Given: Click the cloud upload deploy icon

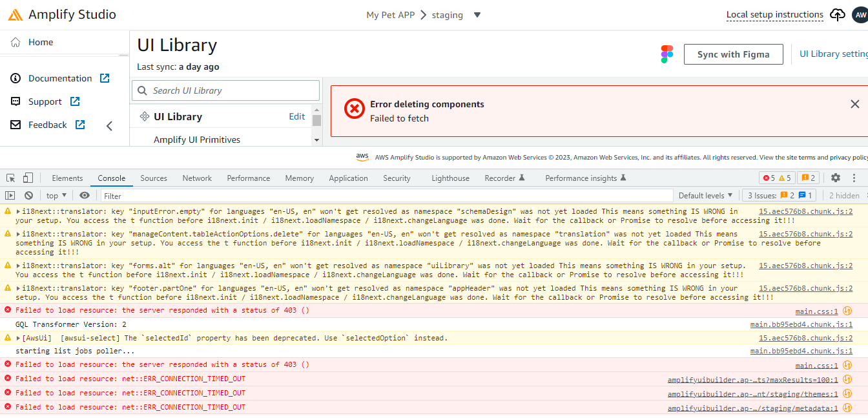Looking at the screenshot, I should point(838,15).
